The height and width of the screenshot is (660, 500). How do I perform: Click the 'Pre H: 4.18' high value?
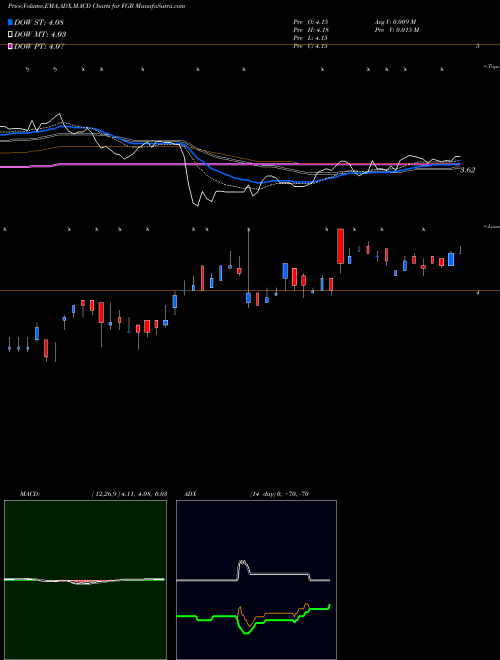click(x=311, y=30)
